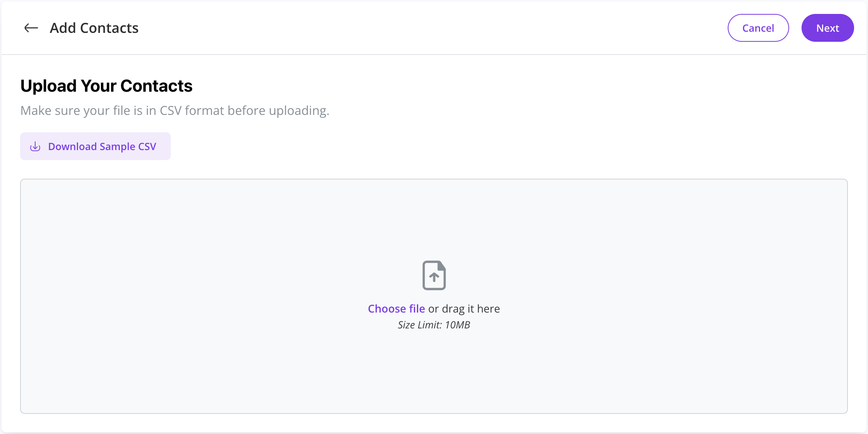This screenshot has height=434, width=868.
Task: Cancel adding contacts
Action: click(x=758, y=28)
